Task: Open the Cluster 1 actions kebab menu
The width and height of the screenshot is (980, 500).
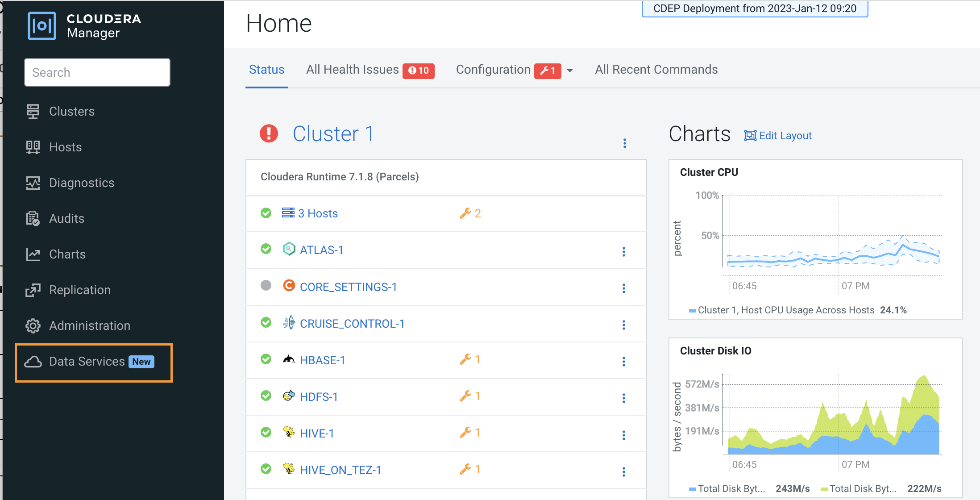Action: 624,143
